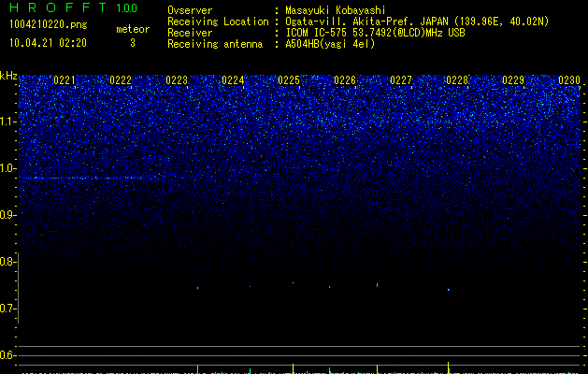Click the 1.1 kHz axis label

(x=7, y=122)
